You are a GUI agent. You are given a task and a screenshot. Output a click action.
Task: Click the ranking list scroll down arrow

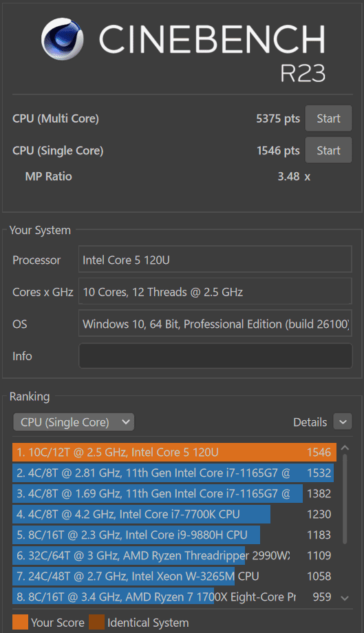coord(345,598)
